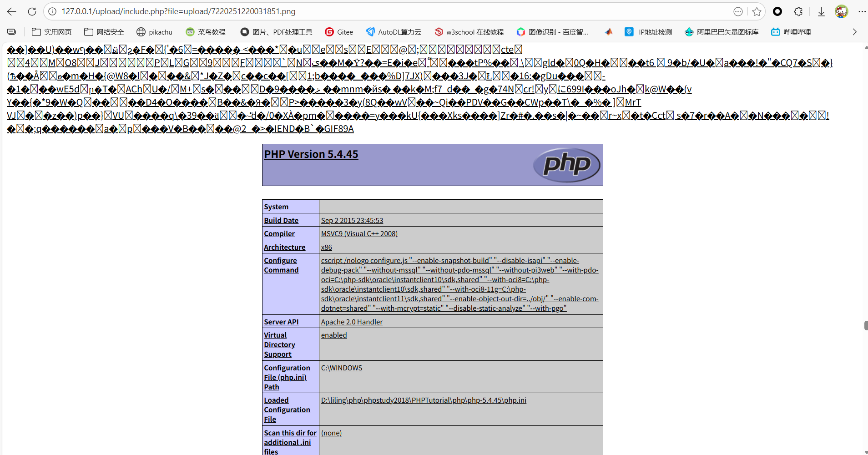Click the Build Date label
868x455 pixels.
(x=281, y=220)
